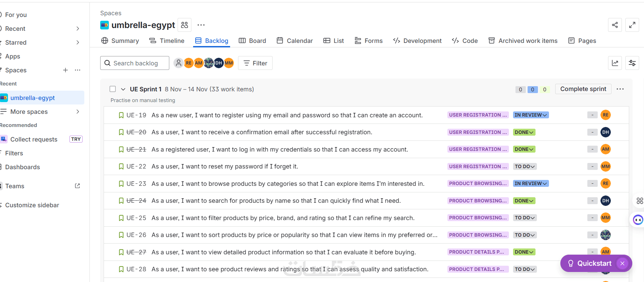This screenshot has width=644, height=282.
Task: Open the IN REVIEW status dropdown for UE-19
Action: [x=531, y=115]
